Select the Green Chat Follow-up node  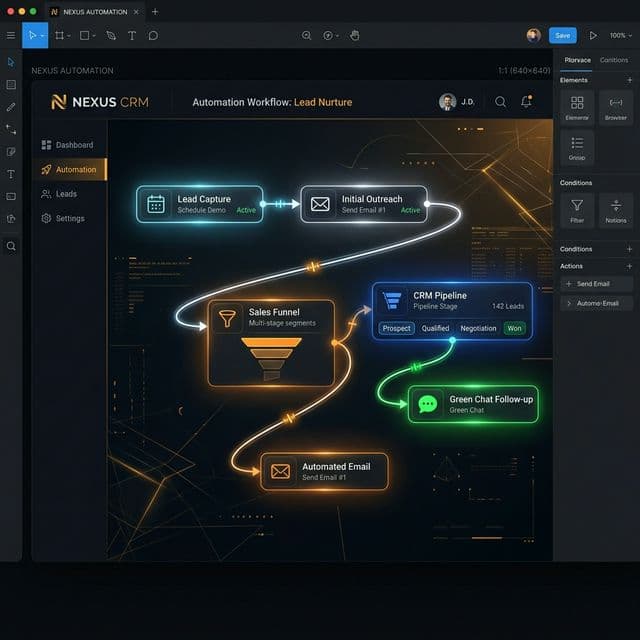[x=473, y=404]
